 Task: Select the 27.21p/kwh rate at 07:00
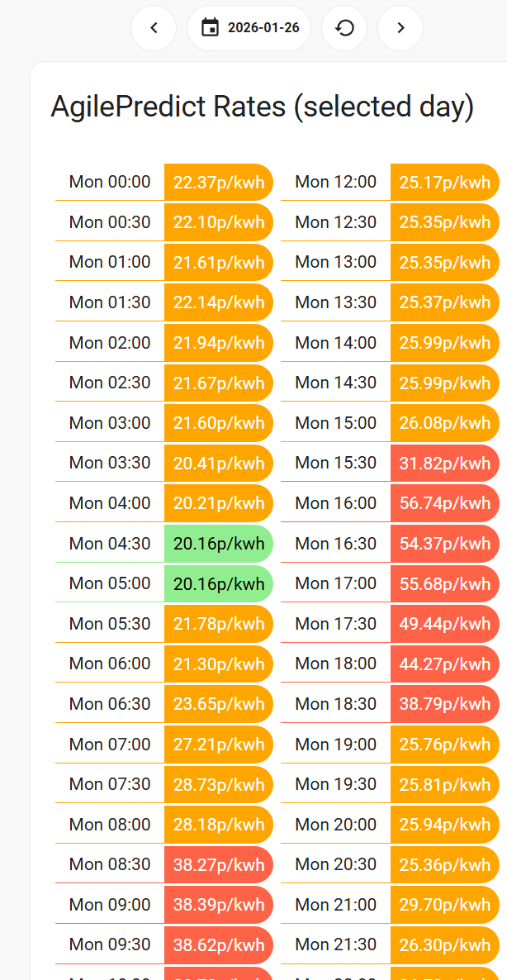219,745
